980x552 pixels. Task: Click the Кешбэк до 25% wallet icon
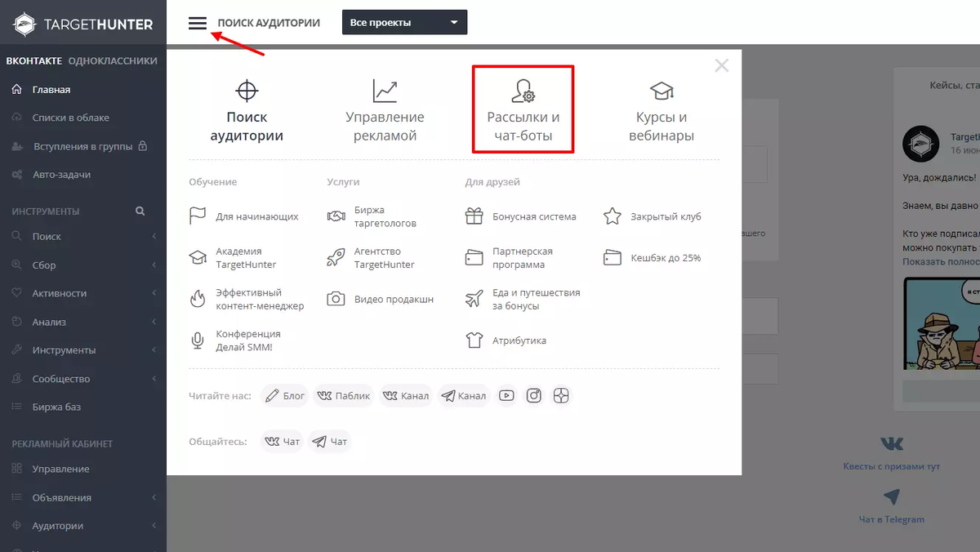coord(612,258)
